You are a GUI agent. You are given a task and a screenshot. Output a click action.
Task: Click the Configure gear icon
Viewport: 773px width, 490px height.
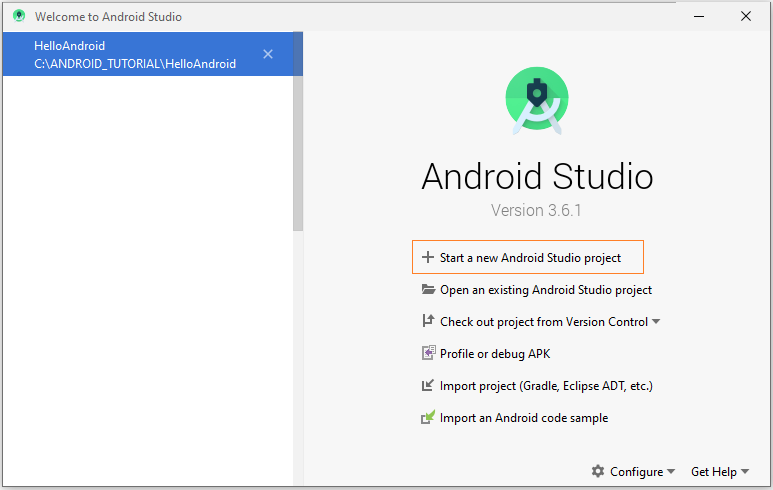coord(598,471)
